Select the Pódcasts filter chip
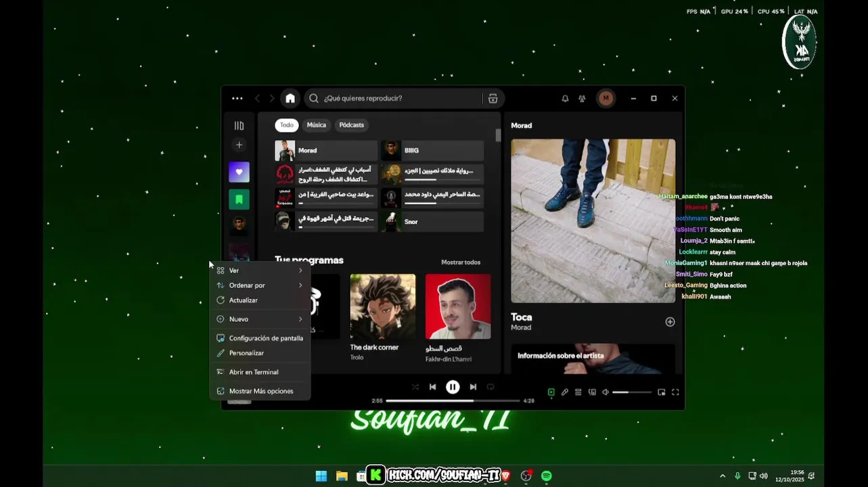The height and width of the screenshot is (487, 868). pyautogui.click(x=351, y=125)
